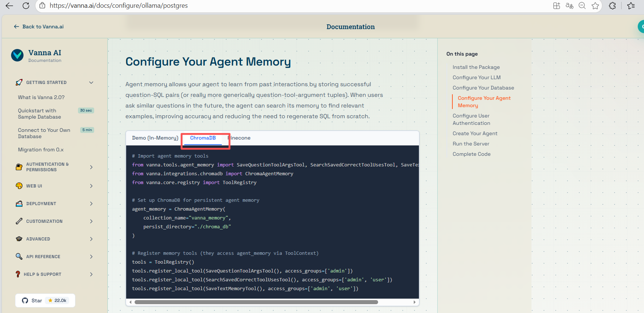
Task: Click the 5 min badge
Action: pyautogui.click(x=87, y=130)
